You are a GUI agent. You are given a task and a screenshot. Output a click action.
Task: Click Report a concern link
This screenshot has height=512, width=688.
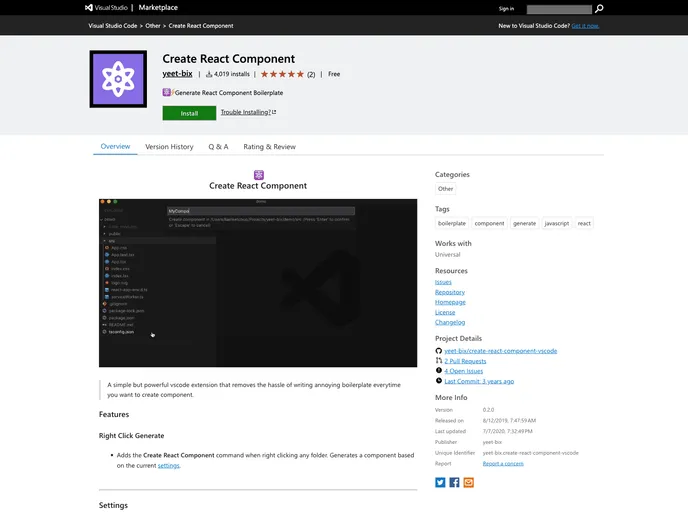tap(503, 464)
